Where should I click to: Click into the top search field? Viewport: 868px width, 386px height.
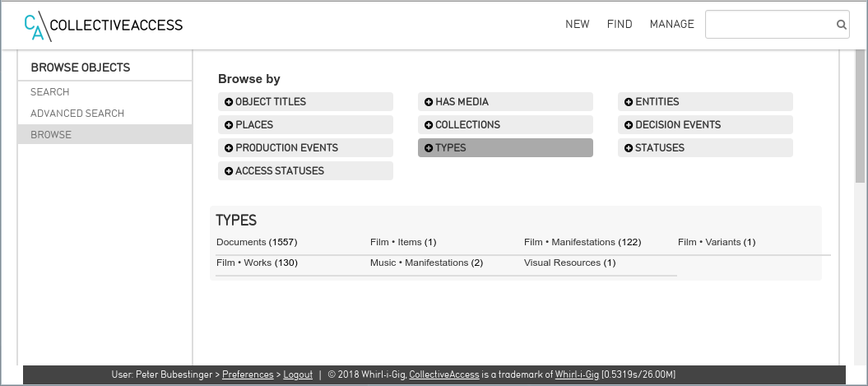pos(769,25)
